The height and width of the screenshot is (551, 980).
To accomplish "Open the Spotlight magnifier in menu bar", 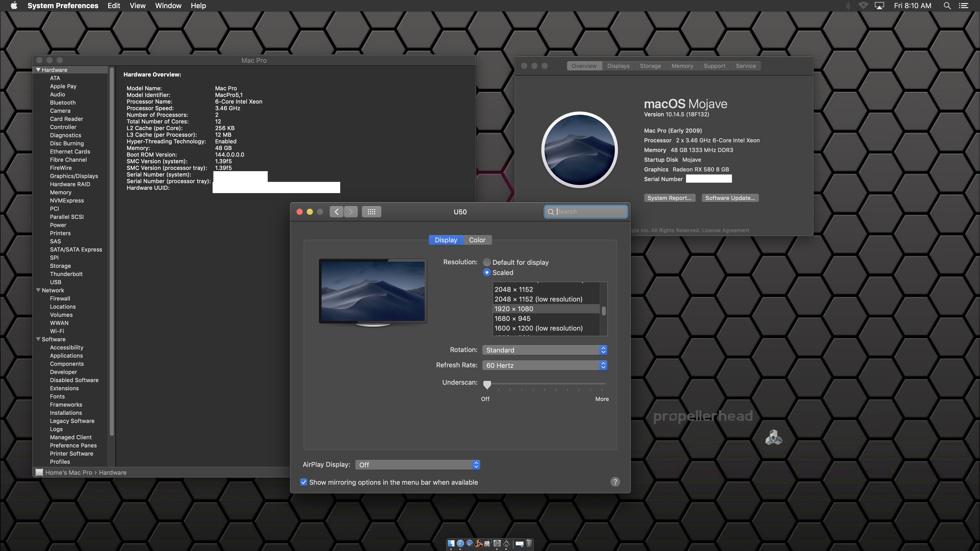I will point(947,6).
